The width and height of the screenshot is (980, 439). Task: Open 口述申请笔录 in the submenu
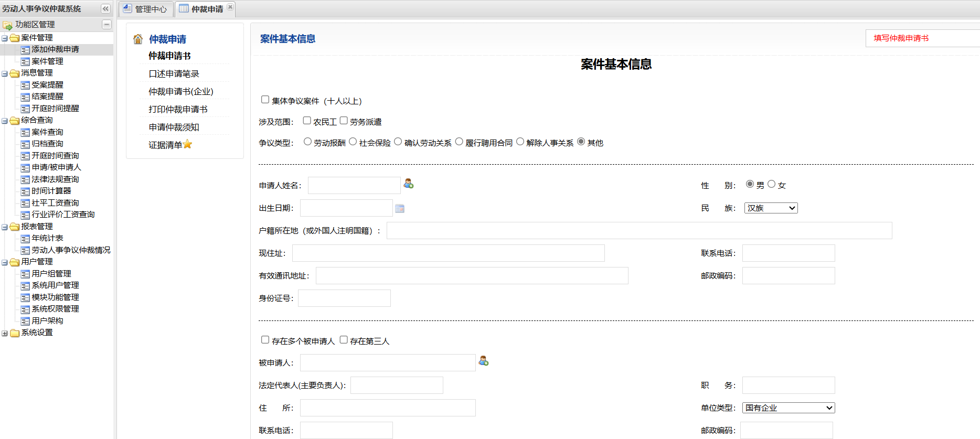174,74
